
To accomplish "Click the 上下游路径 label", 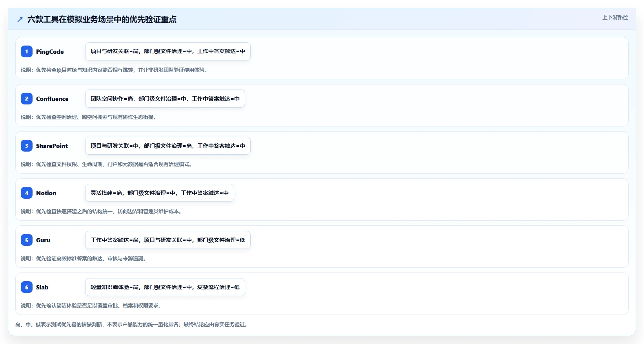I will (x=615, y=17).
